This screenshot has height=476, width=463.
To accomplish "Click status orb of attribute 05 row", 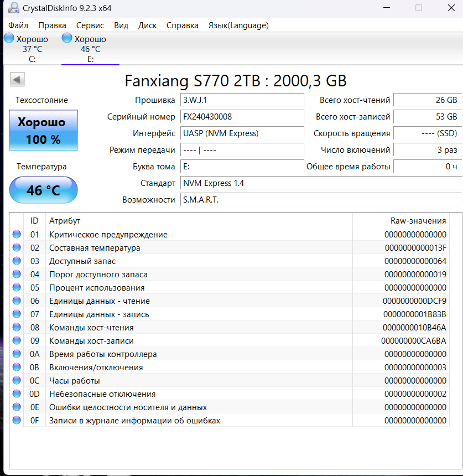I will coord(17,288).
